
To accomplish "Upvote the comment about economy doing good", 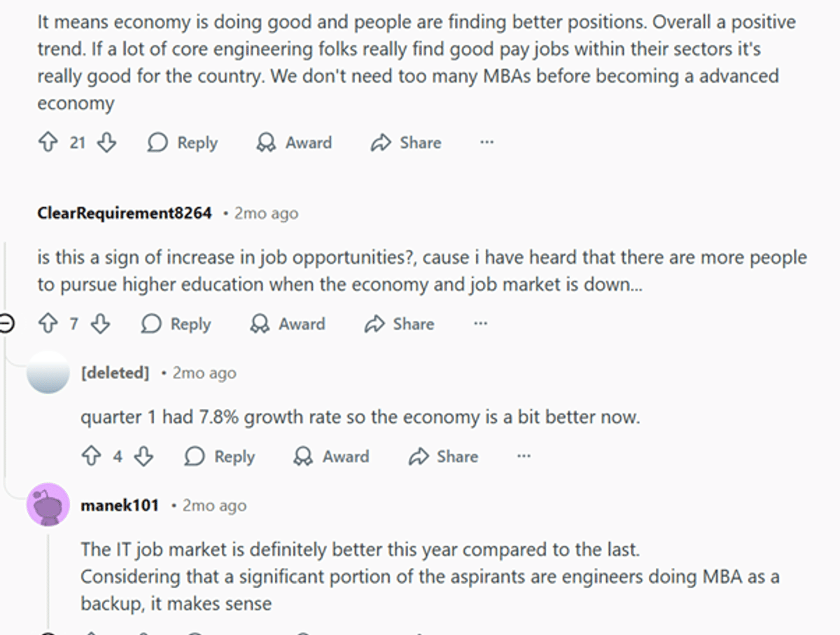I will pyautogui.click(x=48, y=142).
